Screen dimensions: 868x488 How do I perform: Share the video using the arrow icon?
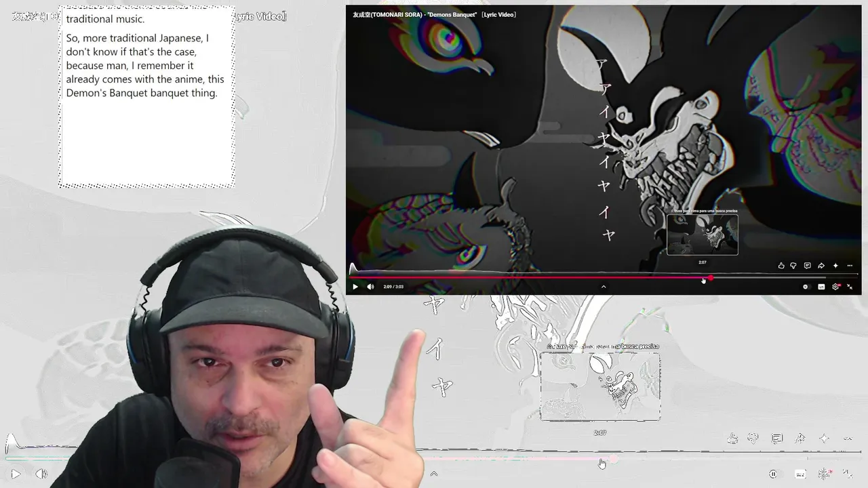coord(821,266)
